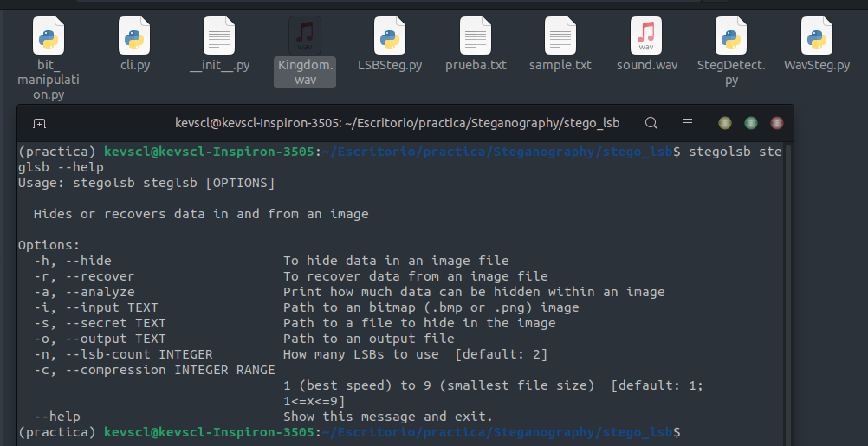
Task: Open a new terminal tab
Action: [39, 123]
